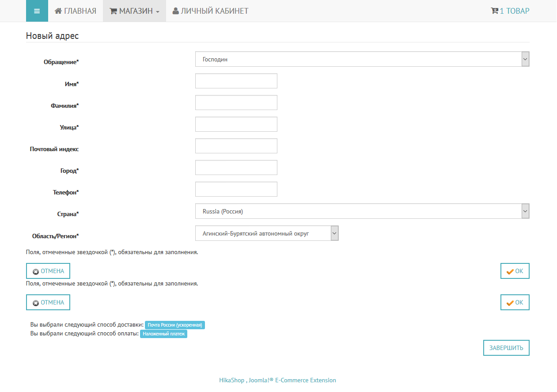Image resolution: width=557 pixels, height=392 pixels.
Task: Expand the Область/Регион dropdown
Action: click(267, 233)
